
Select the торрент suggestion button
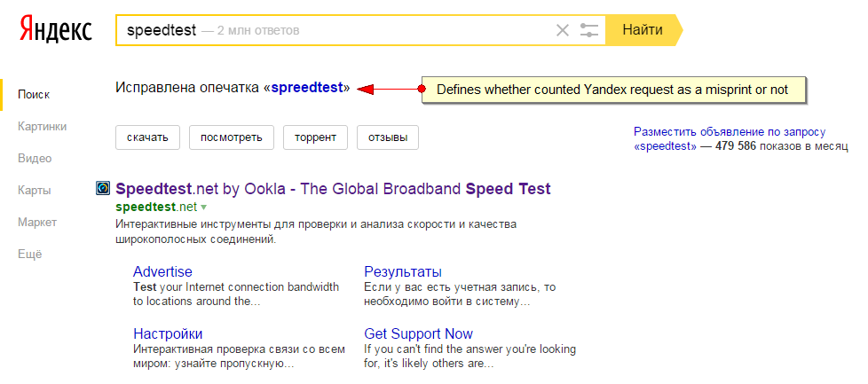point(316,137)
